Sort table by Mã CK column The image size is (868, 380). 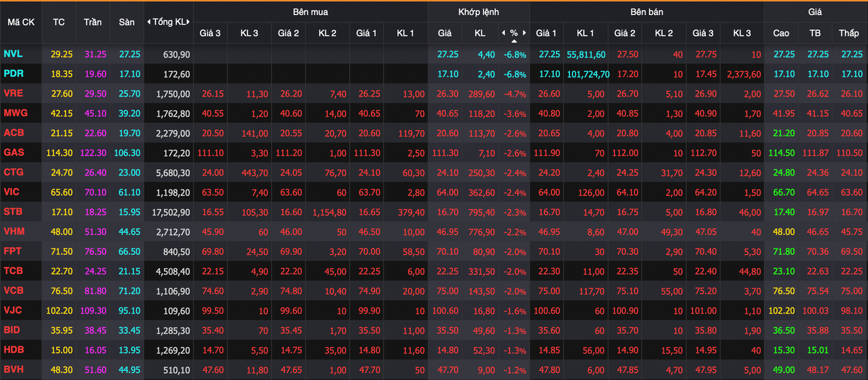click(21, 22)
